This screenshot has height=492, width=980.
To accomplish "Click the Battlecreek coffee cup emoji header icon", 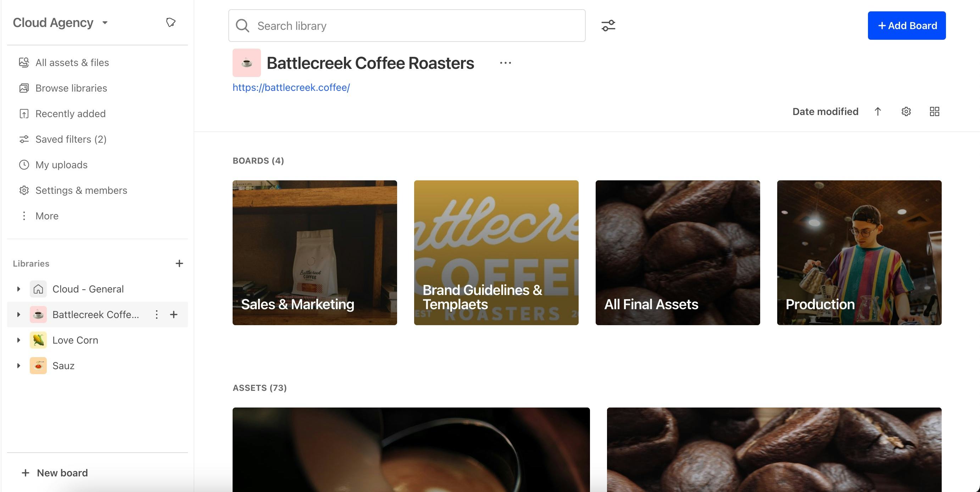I will pos(246,63).
